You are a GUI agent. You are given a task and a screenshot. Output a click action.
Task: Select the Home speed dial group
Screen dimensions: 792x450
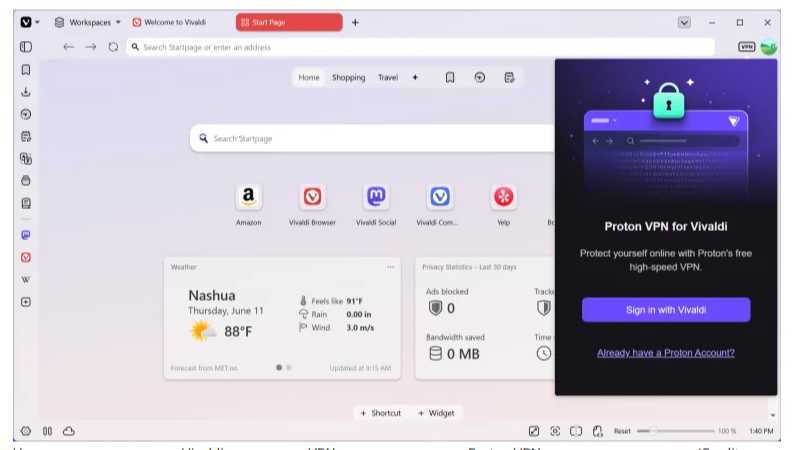tap(309, 77)
